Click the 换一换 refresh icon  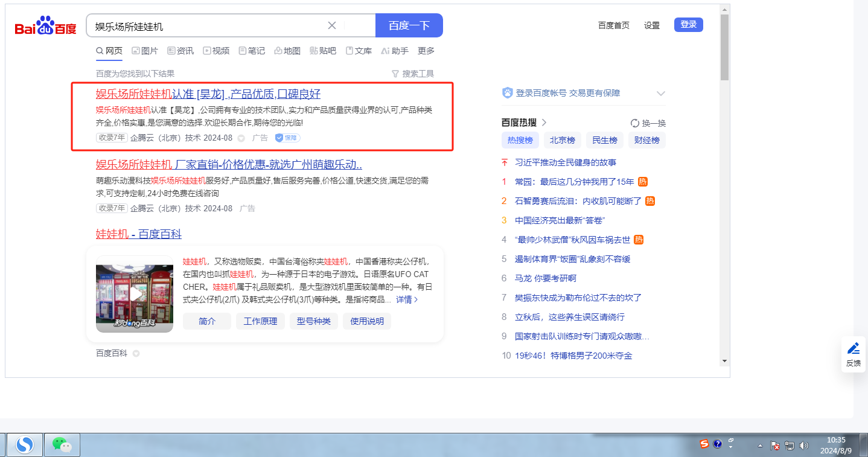(x=635, y=123)
